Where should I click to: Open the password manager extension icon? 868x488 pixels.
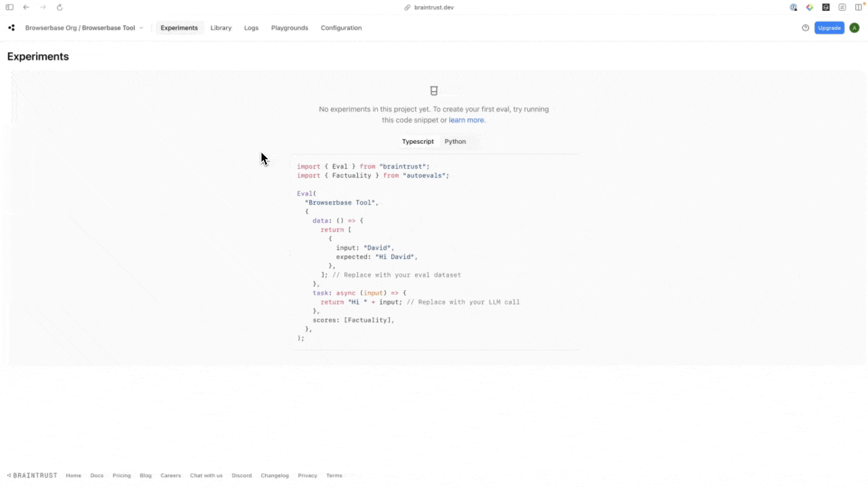coord(793,7)
